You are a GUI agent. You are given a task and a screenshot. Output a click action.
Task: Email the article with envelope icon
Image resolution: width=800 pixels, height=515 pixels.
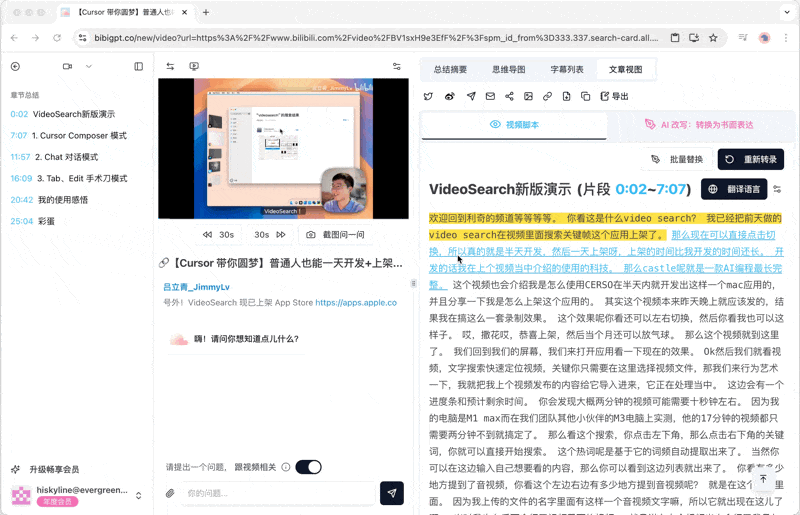click(x=490, y=96)
